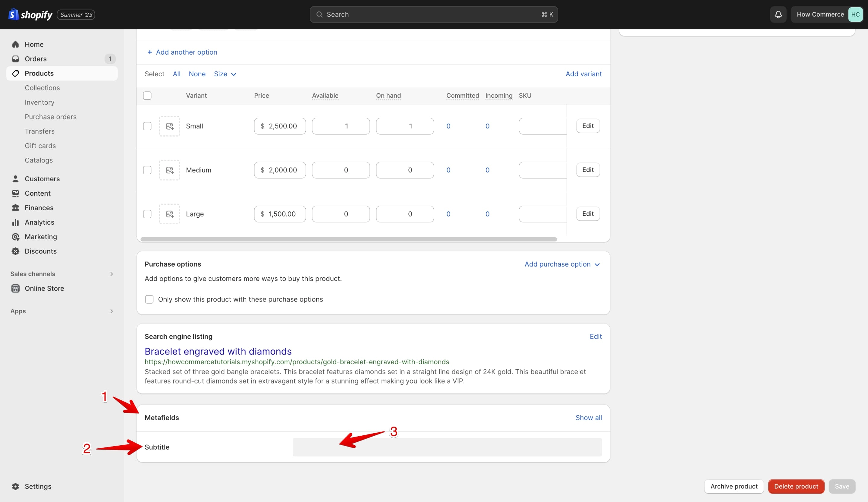868x502 pixels.
Task: Click the Home house icon
Action: pyautogui.click(x=15, y=44)
